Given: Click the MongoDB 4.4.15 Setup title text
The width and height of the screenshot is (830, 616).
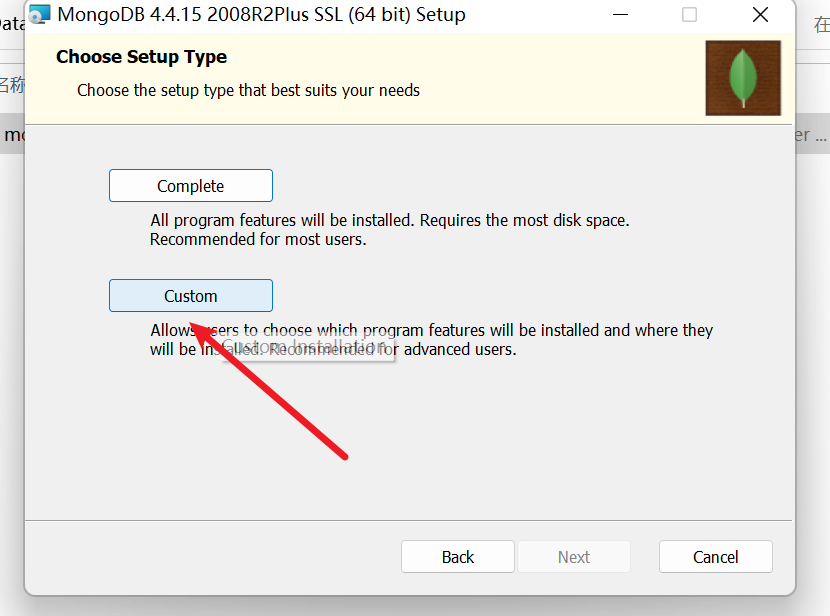Looking at the screenshot, I should (261, 15).
